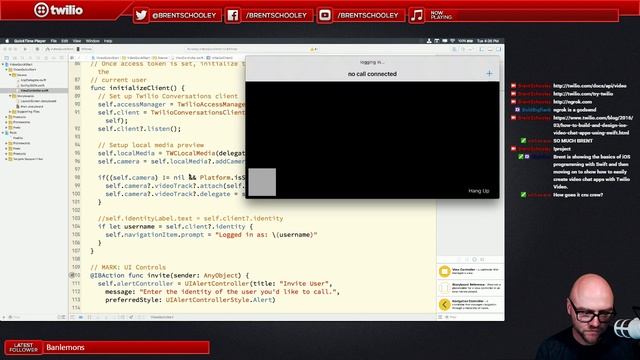Click the Wi-Fi icon in menu bar
Image resolution: width=640 pixels, height=360 pixels.
pos(452,41)
